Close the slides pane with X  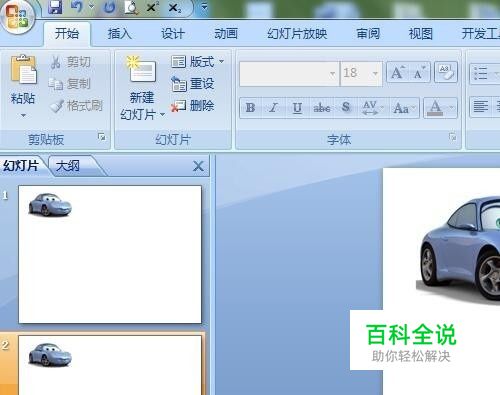pos(198,166)
